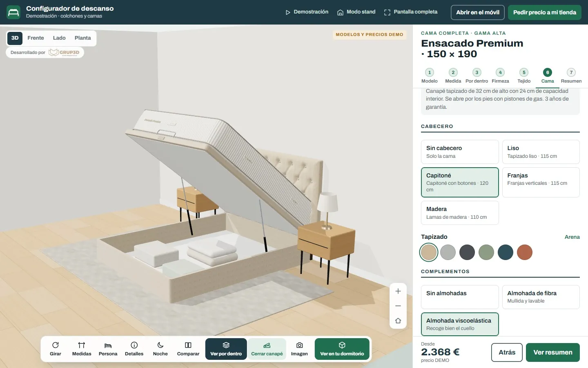The image size is (588, 368).
Task: Go to step 3 Por dentro
Action: pos(477,76)
